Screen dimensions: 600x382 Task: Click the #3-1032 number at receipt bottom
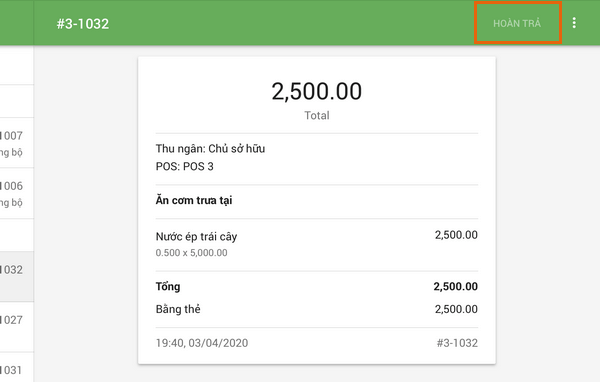tap(457, 343)
